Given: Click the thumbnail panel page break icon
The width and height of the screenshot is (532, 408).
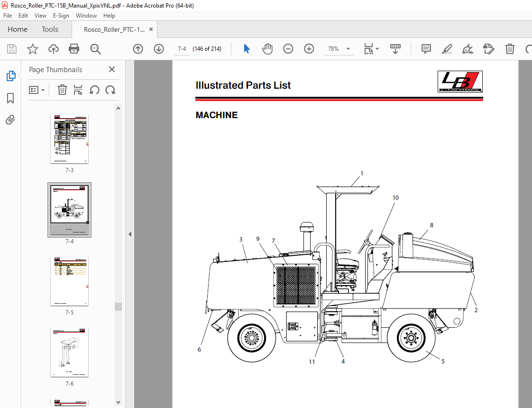Looking at the screenshot, I should 78,90.
